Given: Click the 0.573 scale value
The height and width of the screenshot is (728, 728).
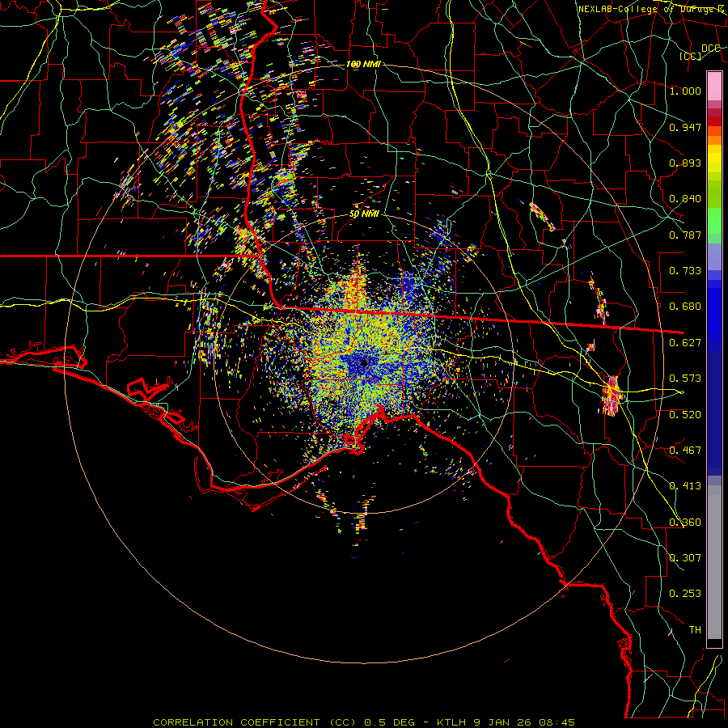Looking at the screenshot, I should 685,379.
